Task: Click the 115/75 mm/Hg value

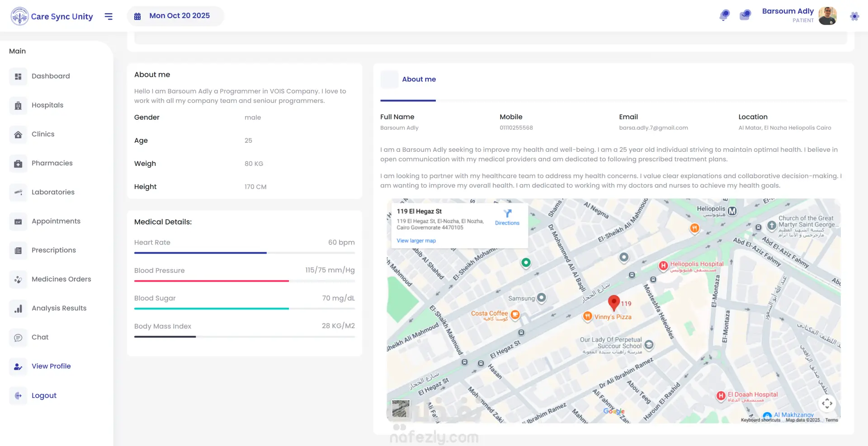Action: 330,270
